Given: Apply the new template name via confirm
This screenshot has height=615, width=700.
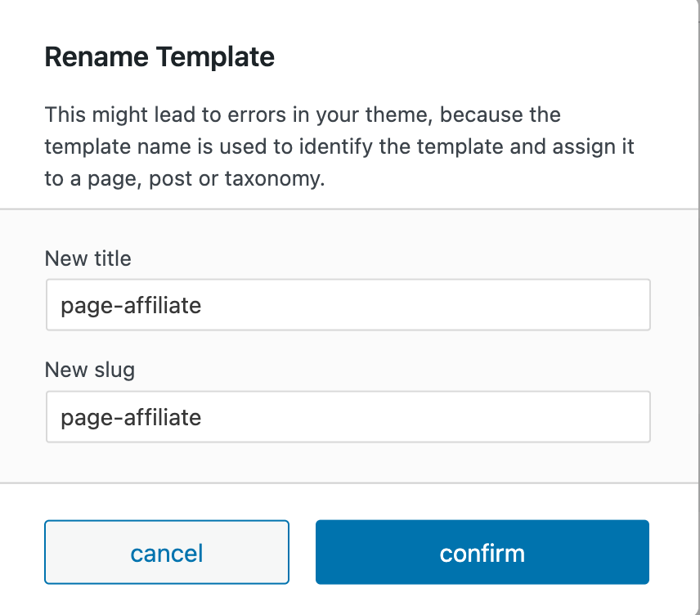Looking at the screenshot, I should pos(482,552).
